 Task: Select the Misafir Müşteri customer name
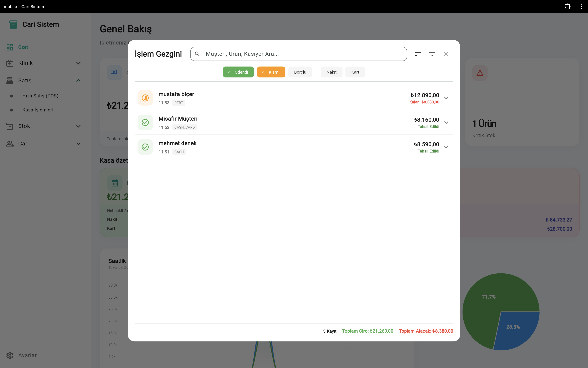[x=178, y=119]
